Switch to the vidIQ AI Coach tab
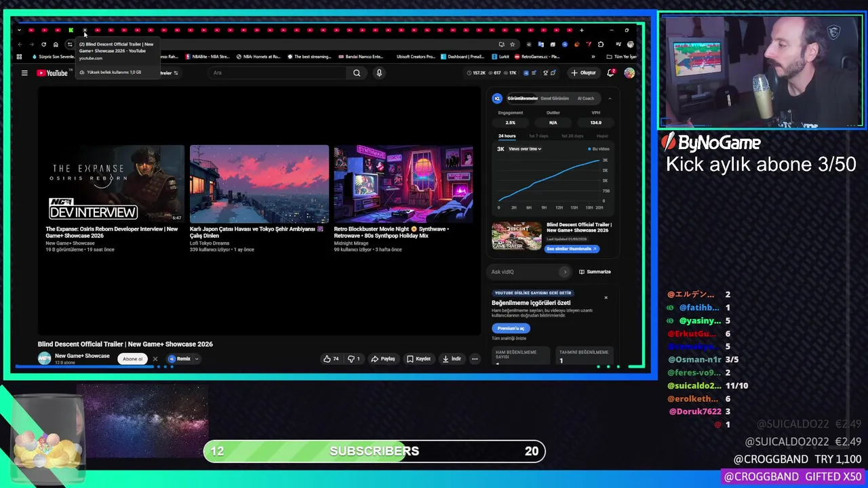 [x=585, y=99]
